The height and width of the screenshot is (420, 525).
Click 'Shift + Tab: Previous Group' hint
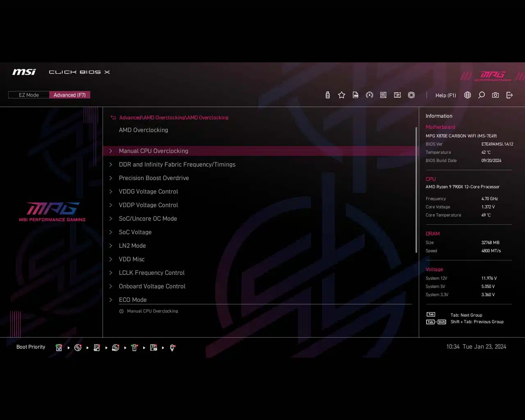tap(477, 322)
